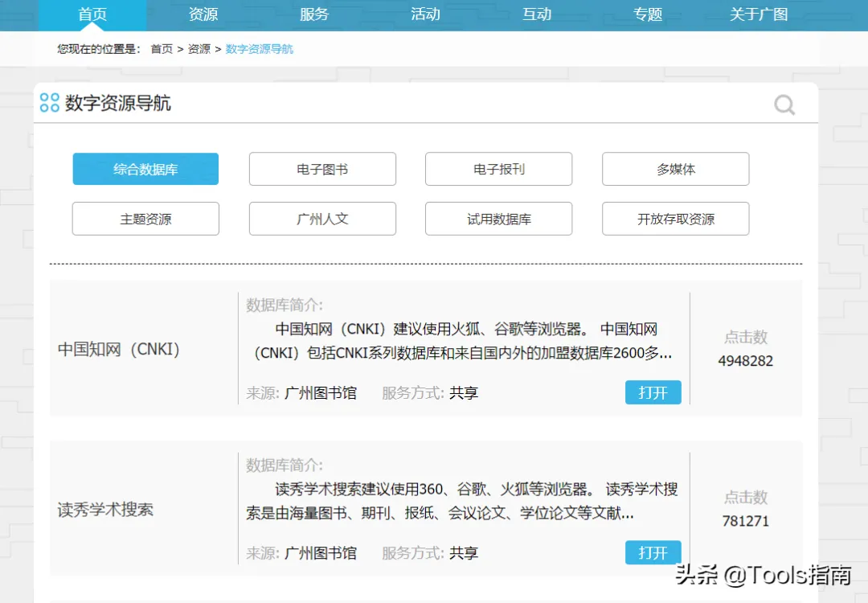Viewport: 868px width, 603px height.
Task: Select the 试用数据库 category
Action: 499,219
